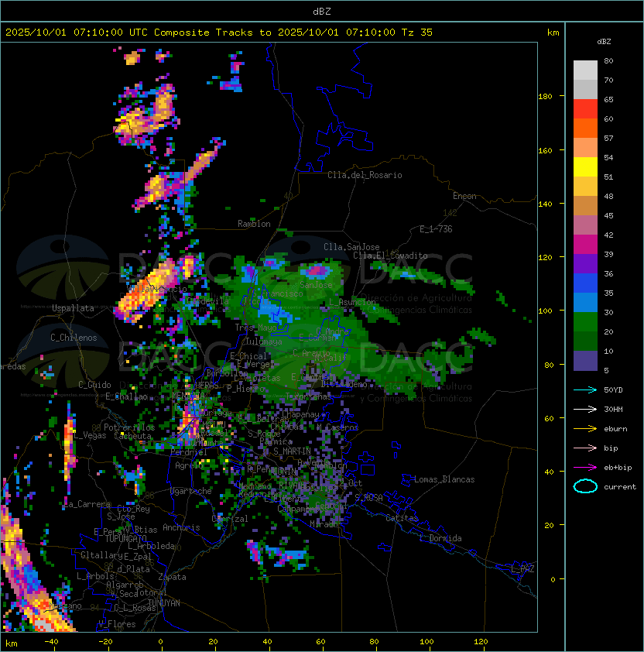
Task: Click the 'Clla.del_Rosario' place label
Action: click(x=365, y=175)
